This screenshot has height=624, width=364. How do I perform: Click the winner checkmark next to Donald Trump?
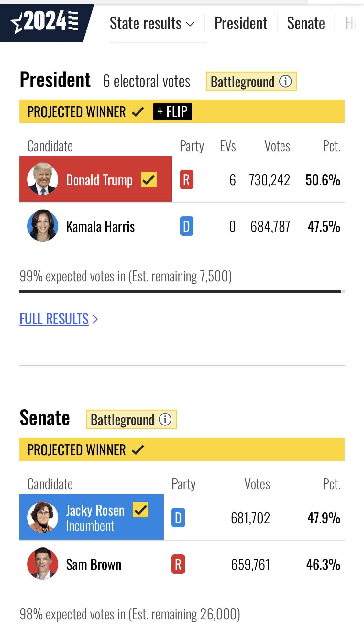(149, 180)
